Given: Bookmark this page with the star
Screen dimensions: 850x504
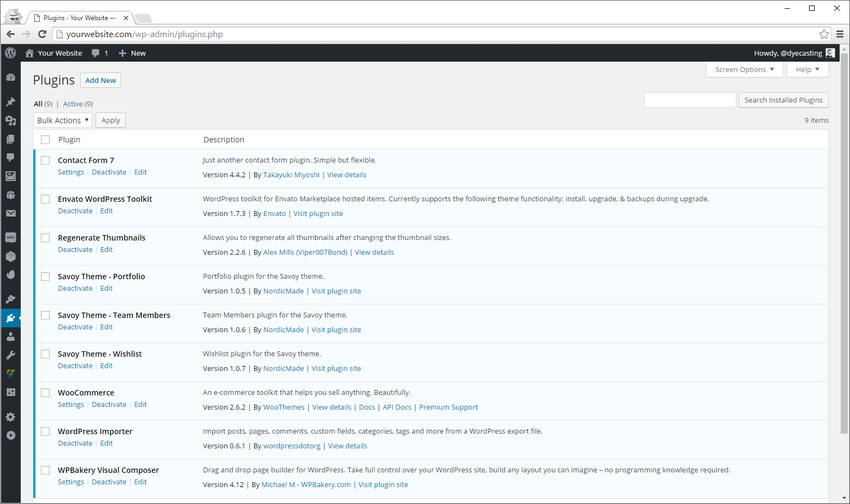Looking at the screenshot, I should (824, 34).
